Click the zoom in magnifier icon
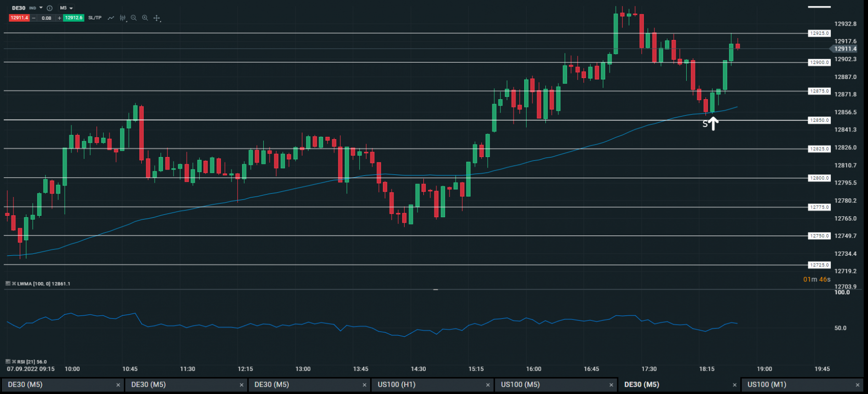The height and width of the screenshot is (394, 868). tap(145, 18)
